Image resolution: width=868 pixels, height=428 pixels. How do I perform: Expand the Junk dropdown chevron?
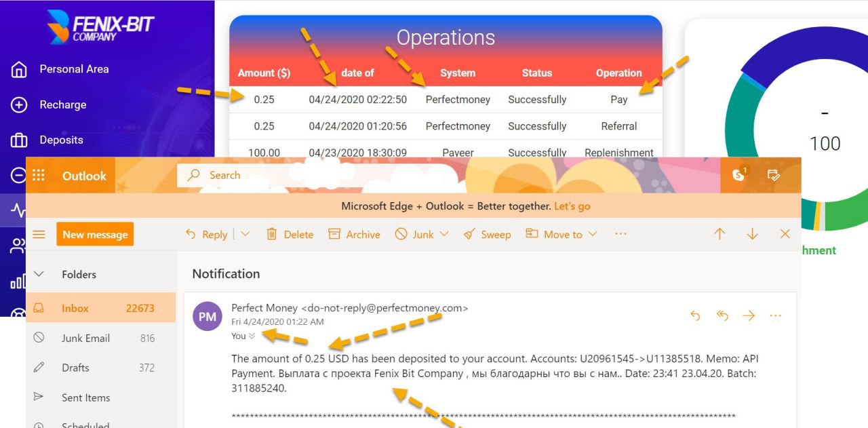pos(444,234)
